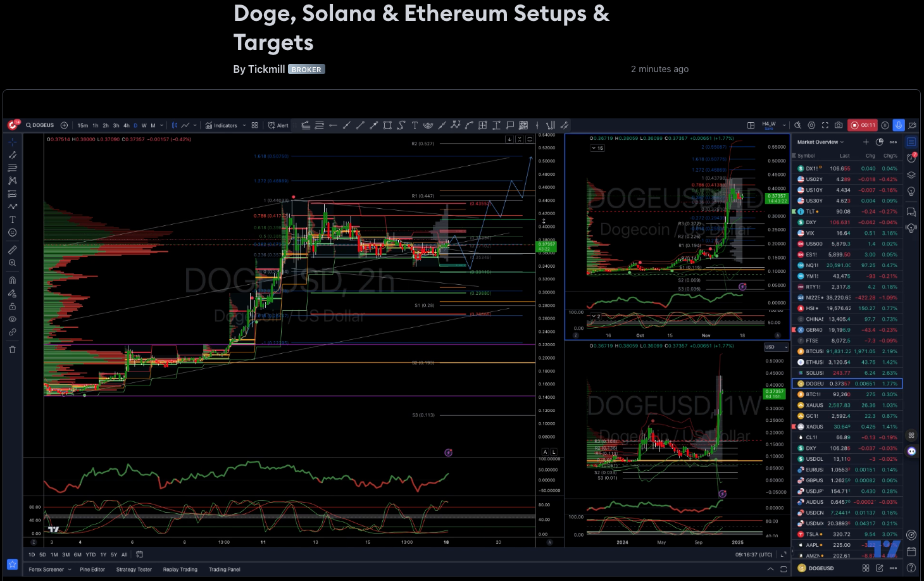924x581 pixels.
Task: Add a symbol to the watchlist
Action: [x=866, y=142]
